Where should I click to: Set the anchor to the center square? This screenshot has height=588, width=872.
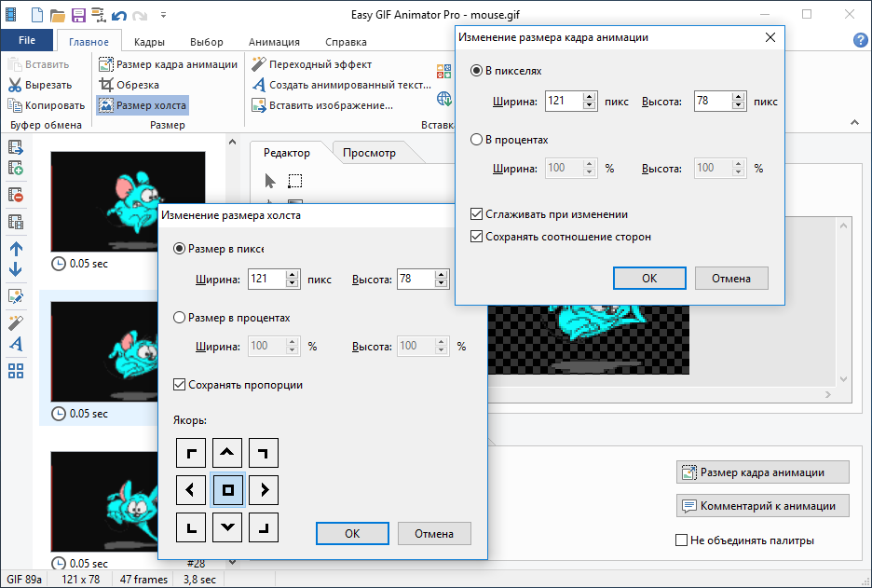[227, 490]
